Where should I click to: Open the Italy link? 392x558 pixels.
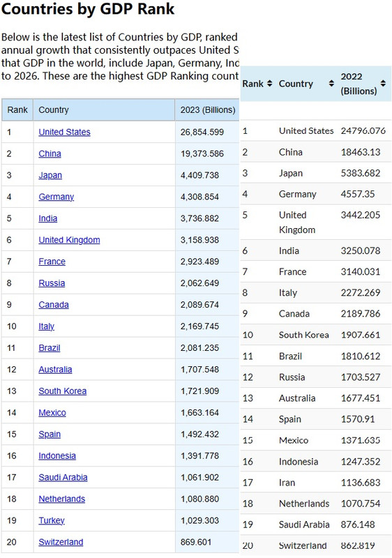pos(46,326)
